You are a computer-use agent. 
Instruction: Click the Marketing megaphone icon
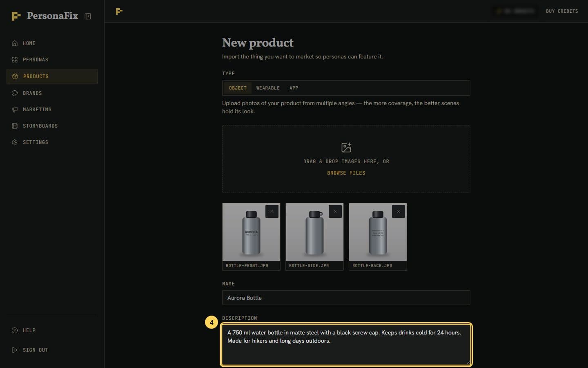tap(15, 110)
